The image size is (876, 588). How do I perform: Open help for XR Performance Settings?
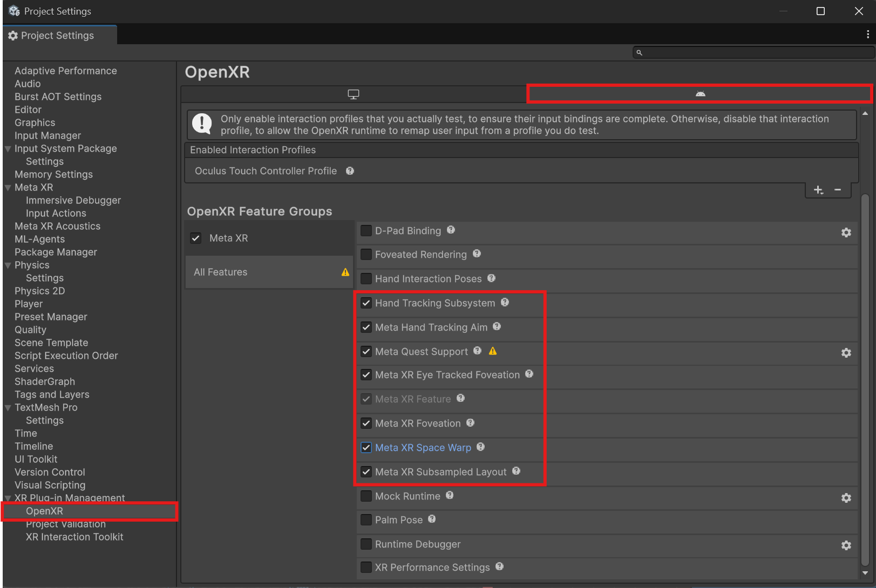(499, 566)
